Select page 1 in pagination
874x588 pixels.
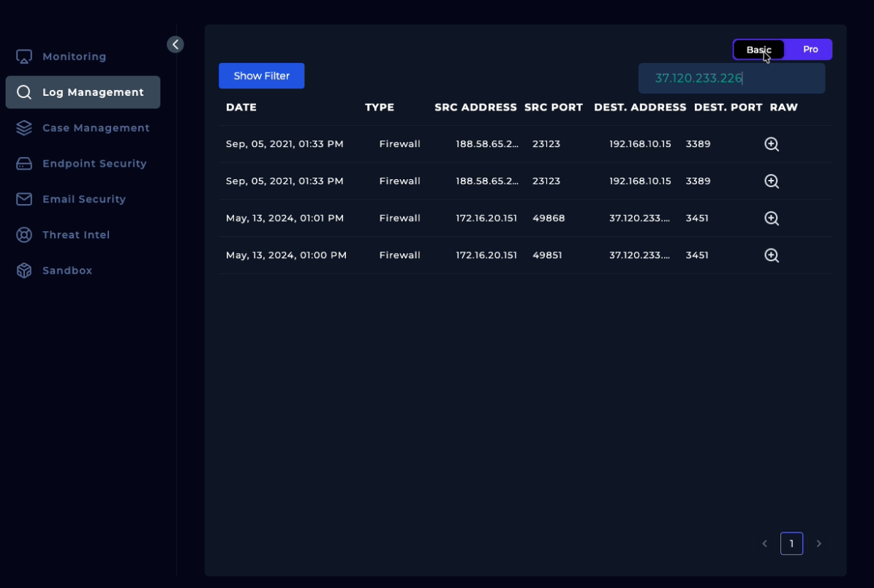pyautogui.click(x=791, y=543)
